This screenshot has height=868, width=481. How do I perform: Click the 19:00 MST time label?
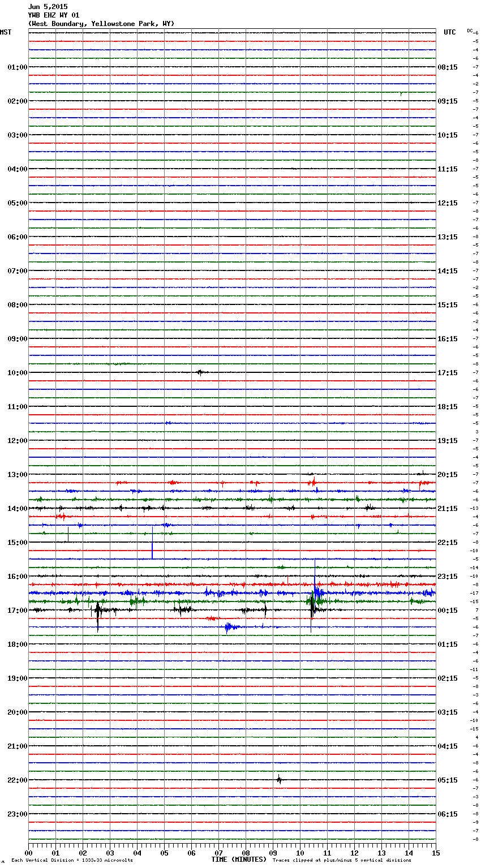(17, 678)
